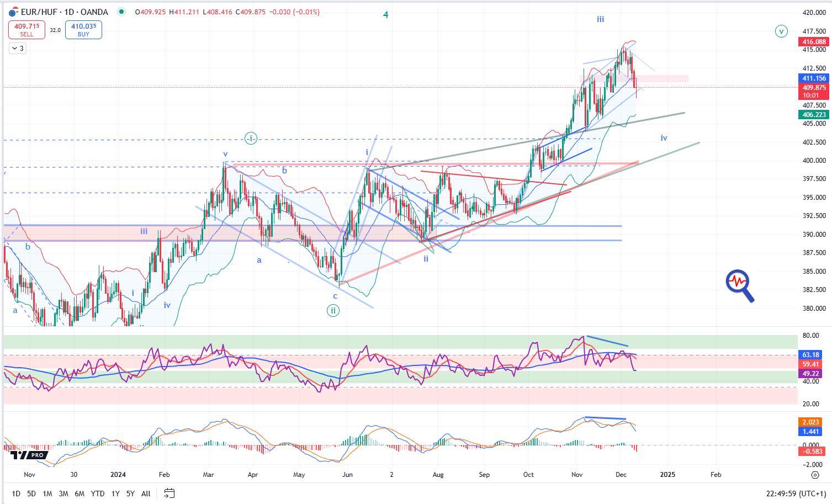The width and height of the screenshot is (832, 504).
Task: Click the 49.22 purple indicator value label
Action: pyautogui.click(x=810, y=374)
